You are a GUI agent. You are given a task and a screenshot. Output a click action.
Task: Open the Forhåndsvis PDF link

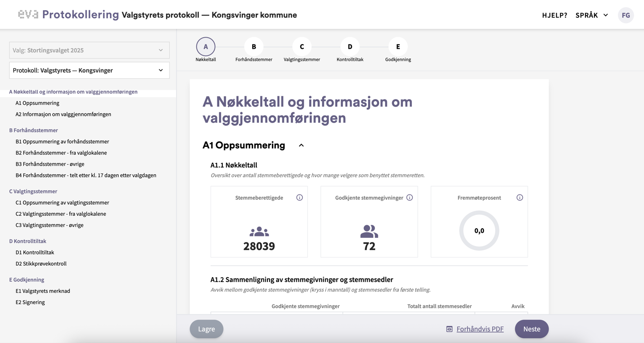coord(480,329)
